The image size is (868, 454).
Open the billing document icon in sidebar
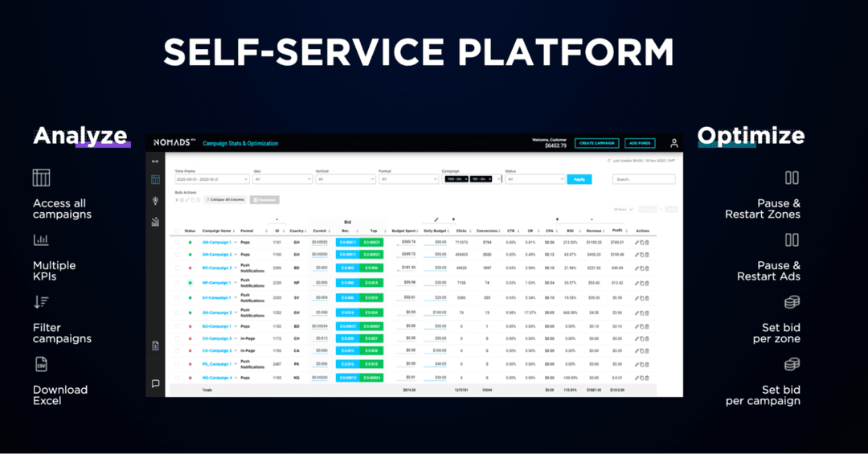(155, 346)
